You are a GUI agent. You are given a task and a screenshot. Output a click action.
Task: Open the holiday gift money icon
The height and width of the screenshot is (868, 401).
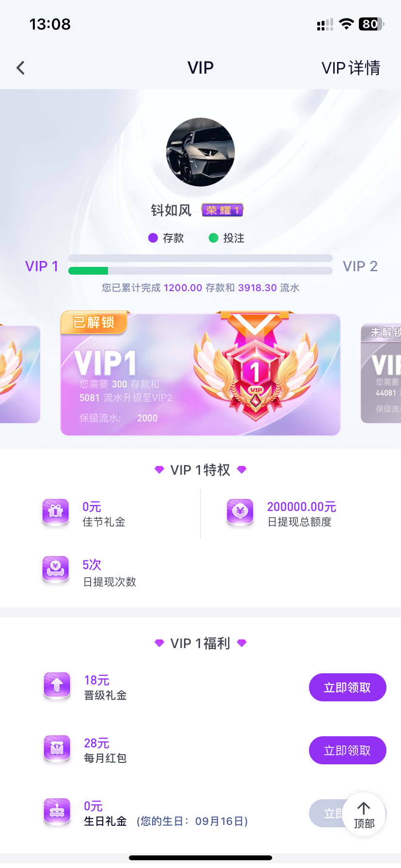coord(56,512)
